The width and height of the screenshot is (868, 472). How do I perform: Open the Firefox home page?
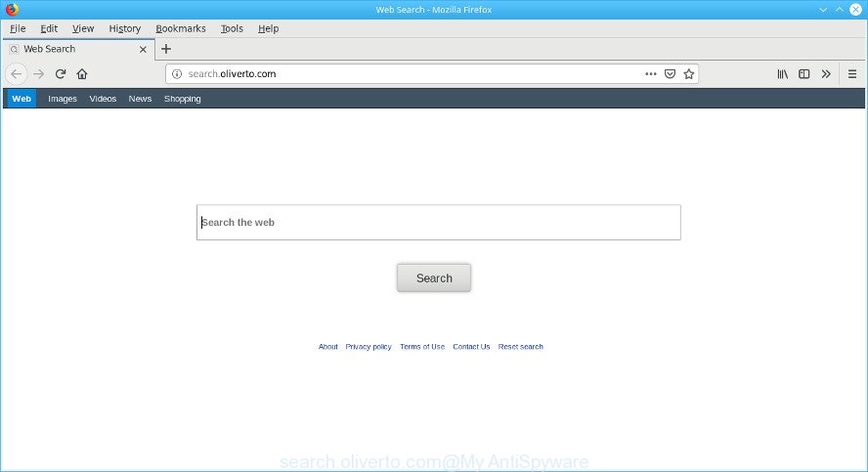coord(82,73)
